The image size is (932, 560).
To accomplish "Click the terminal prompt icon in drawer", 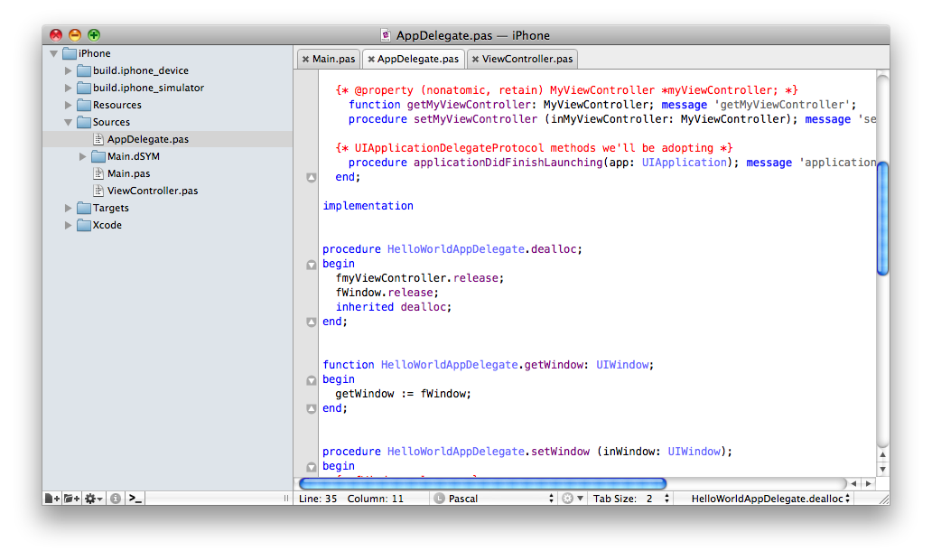I will (135, 499).
